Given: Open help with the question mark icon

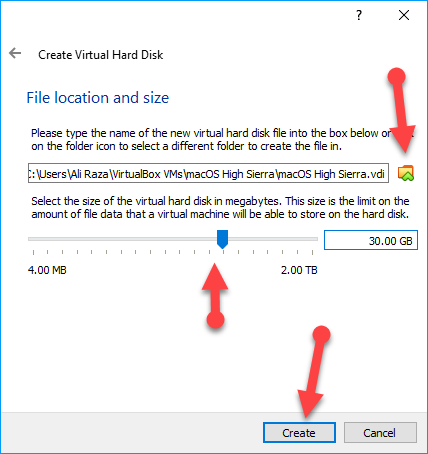Looking at the screenshot, I should (359, 15).
